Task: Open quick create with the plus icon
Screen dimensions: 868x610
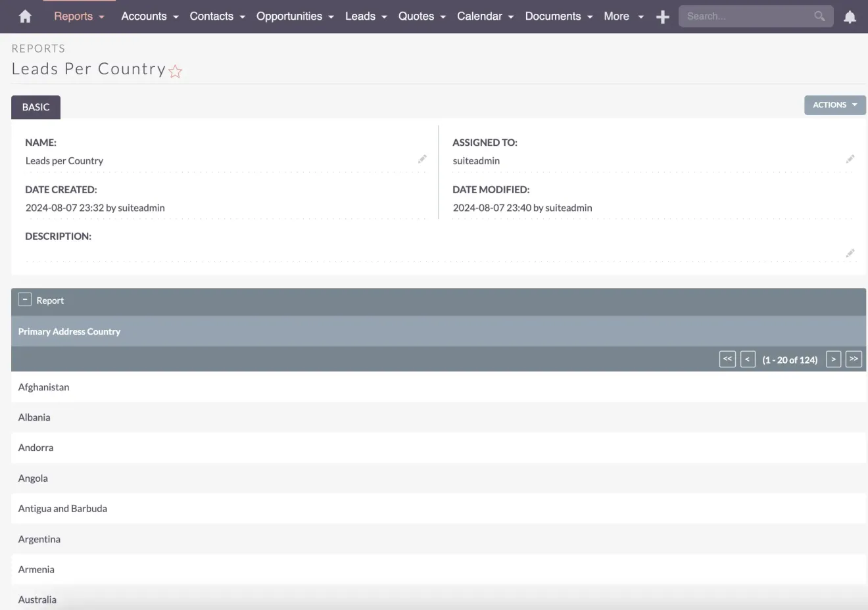Action: pyautogui.click(x=662, y=16)
